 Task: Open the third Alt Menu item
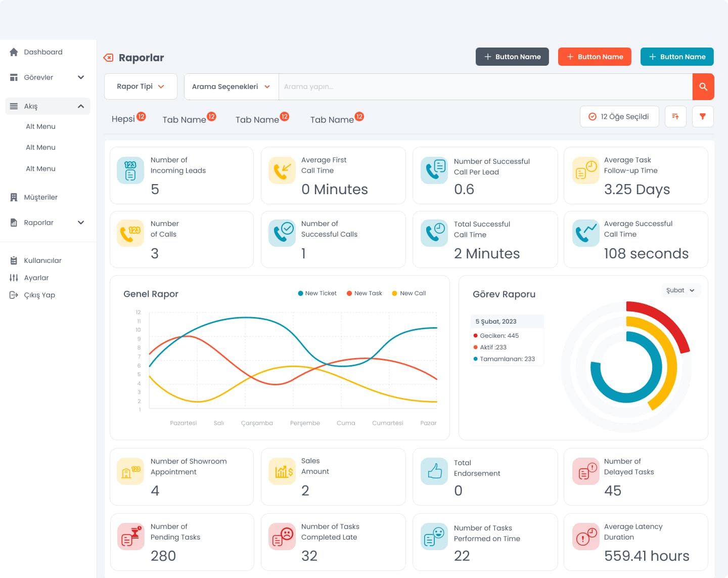[x=40, y=168]
